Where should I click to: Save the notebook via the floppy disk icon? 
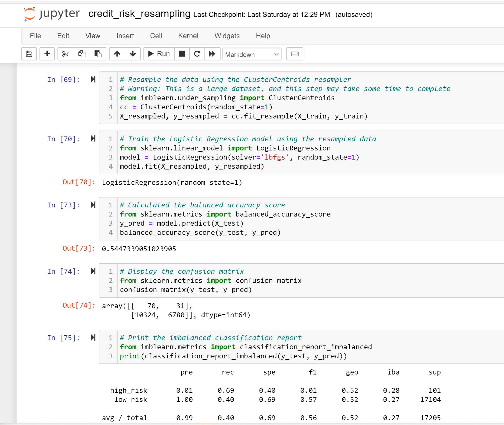(29, 54)
